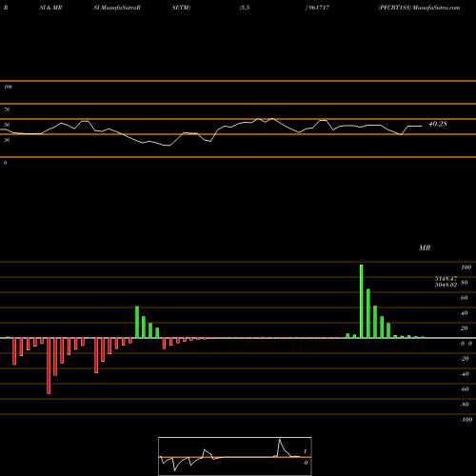This screenshot has width=476, height=476.
Task: Open the mini overview chart thumbnail
Action: tap(235, 456)
